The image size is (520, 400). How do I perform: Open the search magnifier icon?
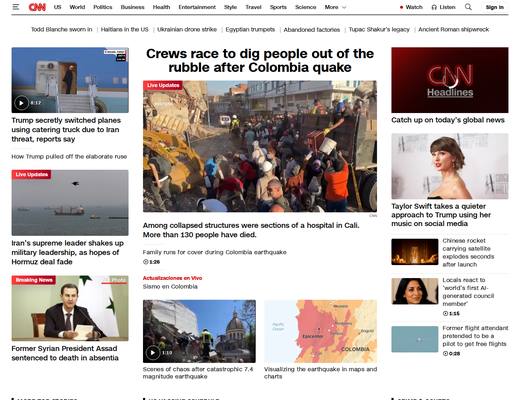[x=468, y=7]
